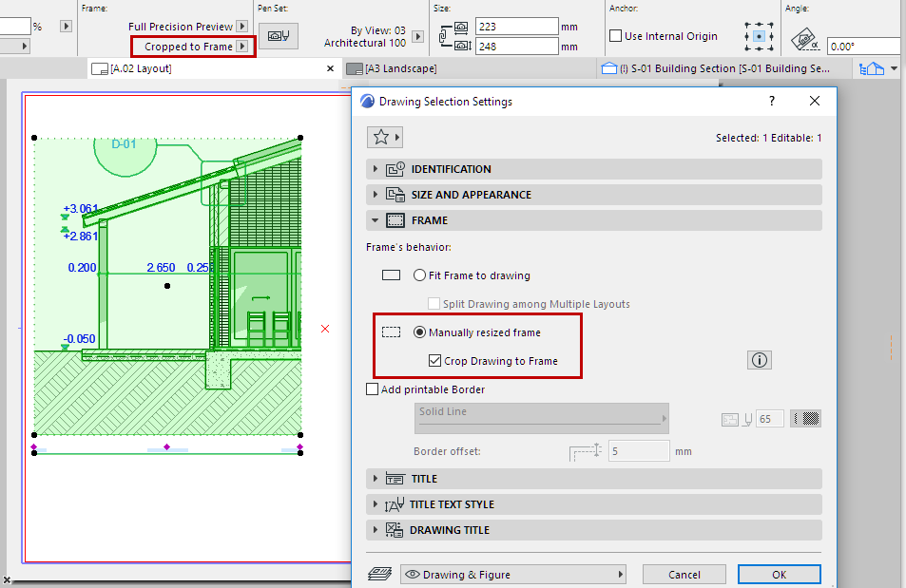Click the layer icon beside Drawing & Figure
The height and width of the screenshot is (588, 906).
tap(379, 574)
